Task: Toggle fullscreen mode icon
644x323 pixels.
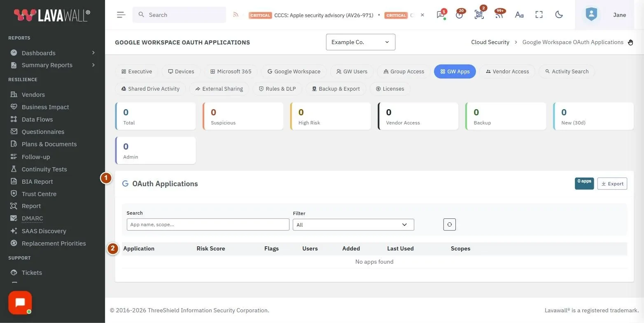Action: tap(539, 15)
